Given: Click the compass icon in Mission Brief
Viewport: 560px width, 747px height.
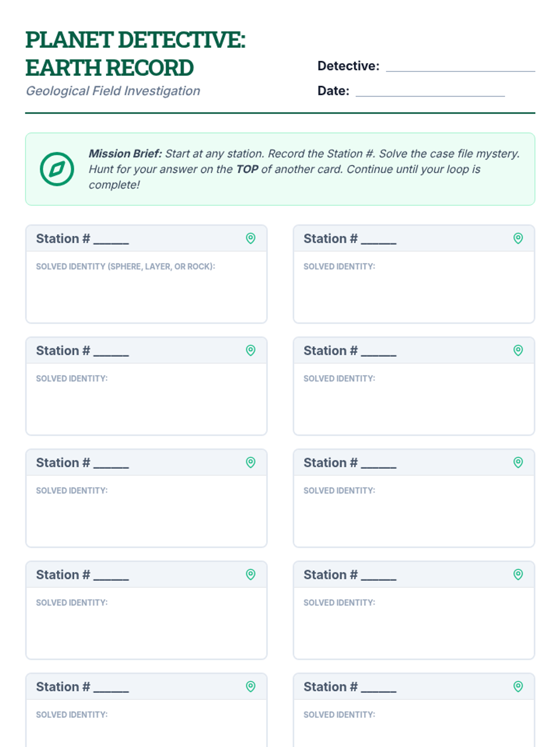Looking at the screenshot, I should [57, 169].
